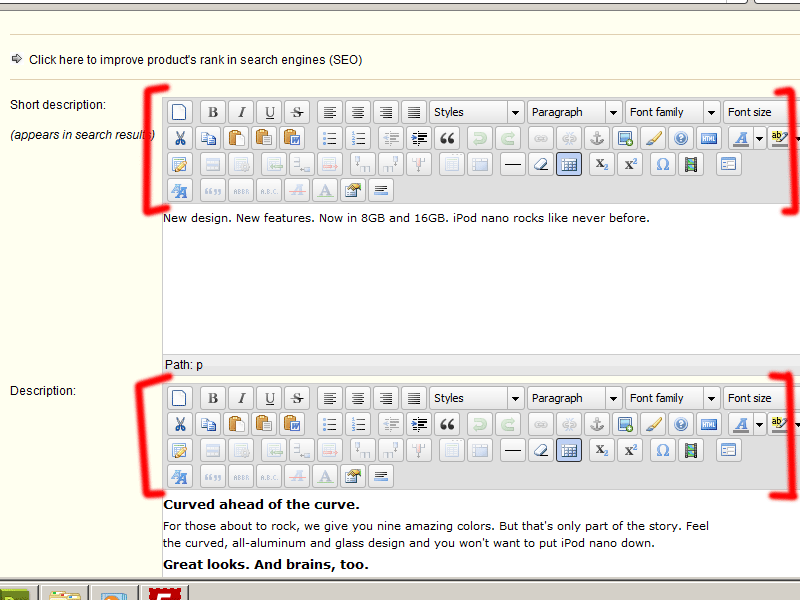The height and width of the screenshot is (600, 800).
Task: Open HTML source editor in Description toolbar
Action: click(709, 424)
